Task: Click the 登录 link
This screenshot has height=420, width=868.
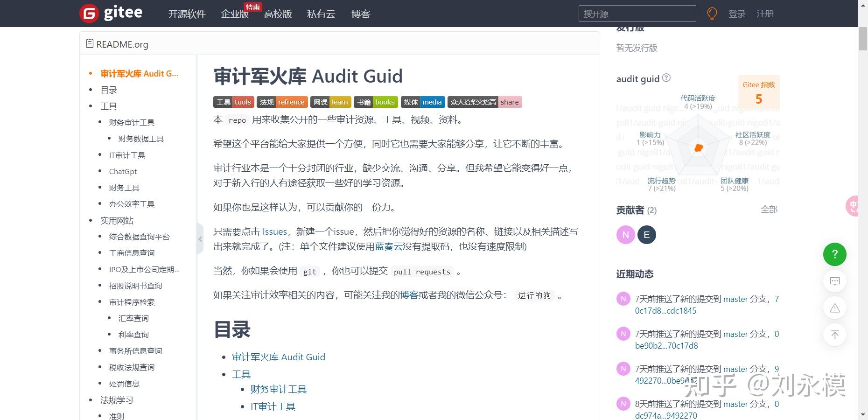Action: [x=736, y=14]
